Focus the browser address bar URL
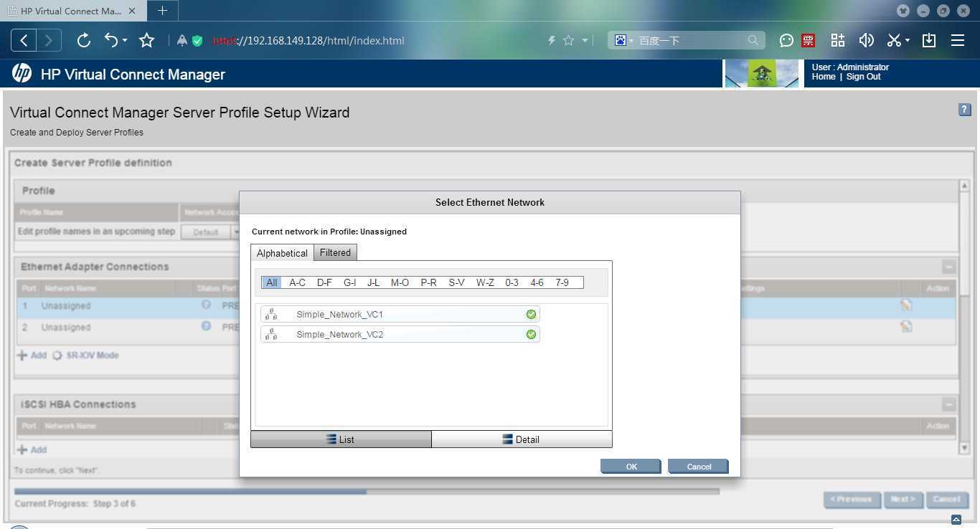Viewport: 980px width, 529px height. point(308,41)
